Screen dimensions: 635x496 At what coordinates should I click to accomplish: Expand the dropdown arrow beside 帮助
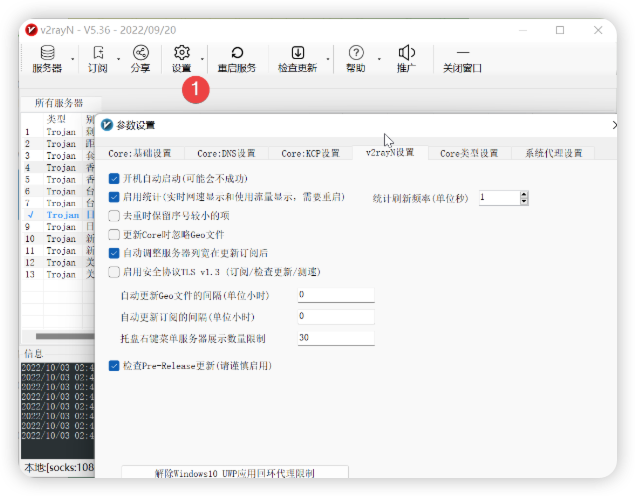[x=379, y=59]
